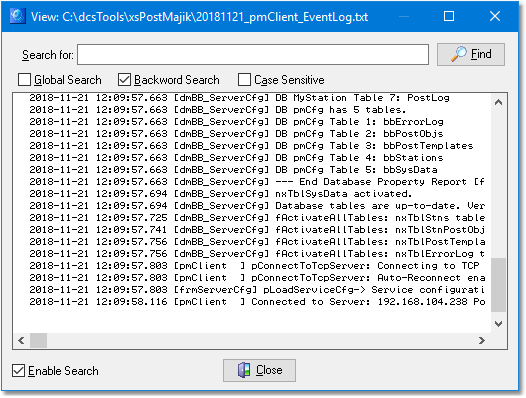Screen dimensions: 526x398
Task: Click the horizontal scrollbar right arrow
Action: (x=482, y=341)
